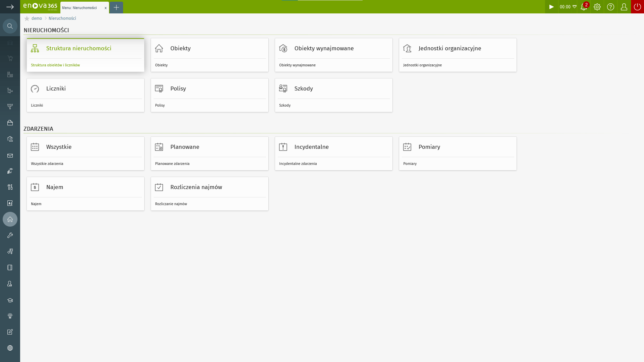The image size is (644, 362).
Task: Expand the sidebar with the arrow icon
Action: click(x=10, y=7)
